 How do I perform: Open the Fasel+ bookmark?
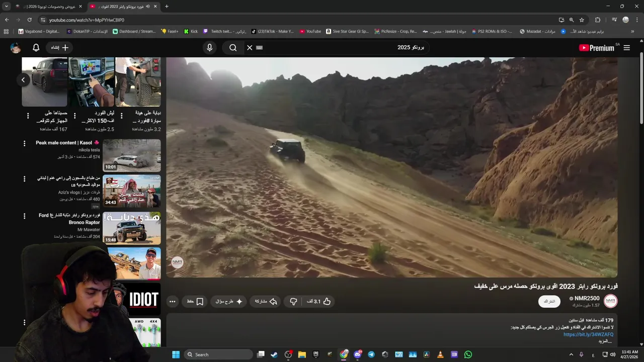tap(170, 31)
